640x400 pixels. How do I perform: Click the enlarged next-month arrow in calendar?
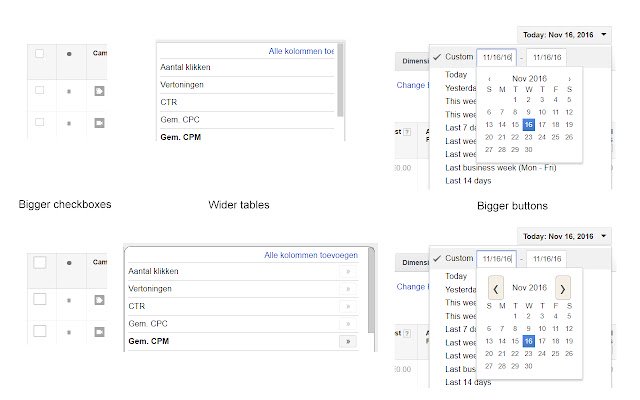(x=562, y=289)
